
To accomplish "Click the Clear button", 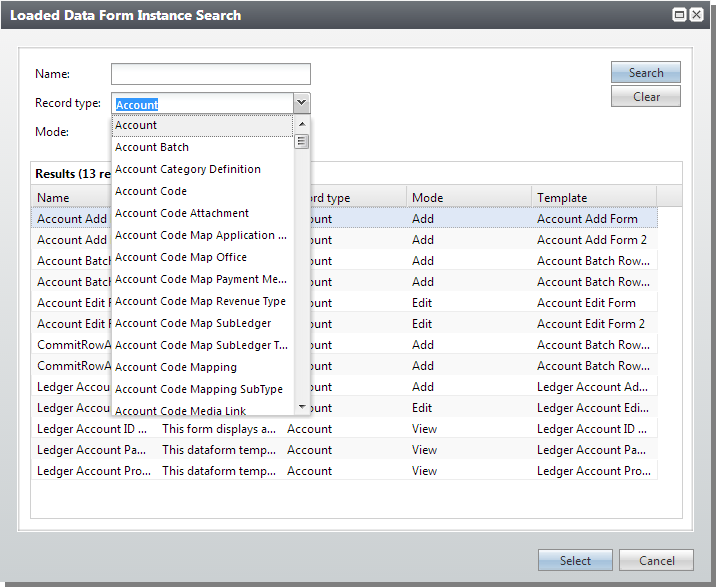I will pos(646,96).
